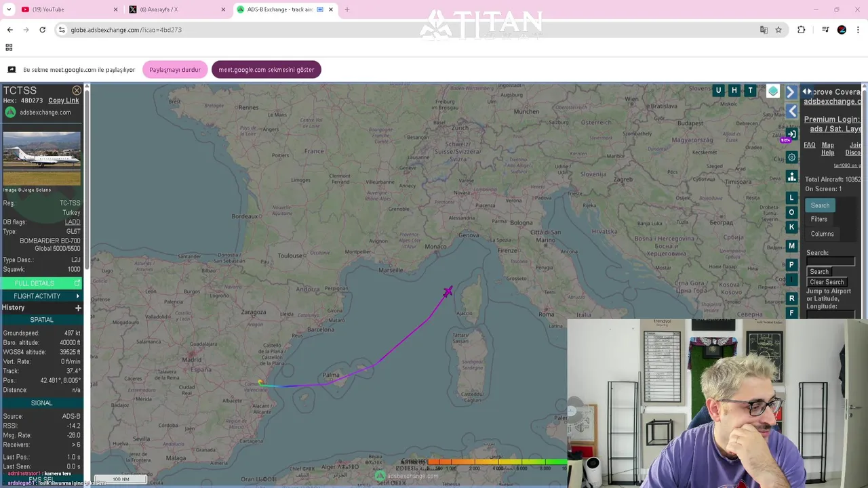Click the translate page icon
This screenshot has width=868, height=488.
764,30
